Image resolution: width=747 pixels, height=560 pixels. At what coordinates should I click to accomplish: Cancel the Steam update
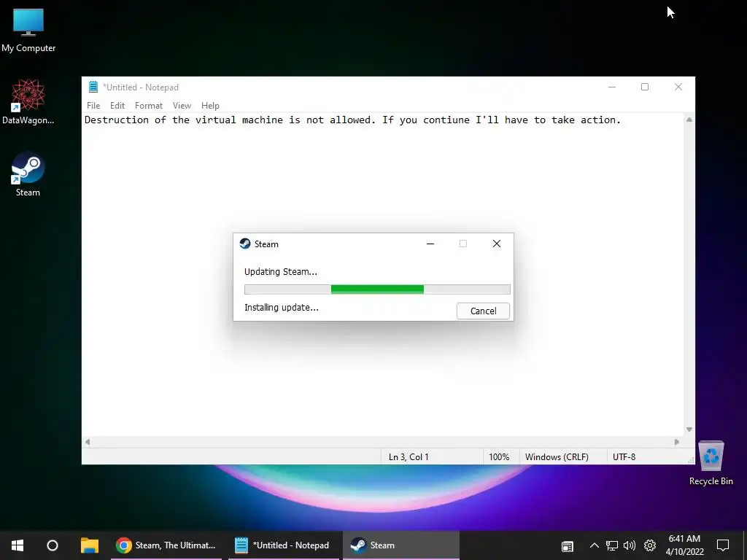(x=483, y=311)
